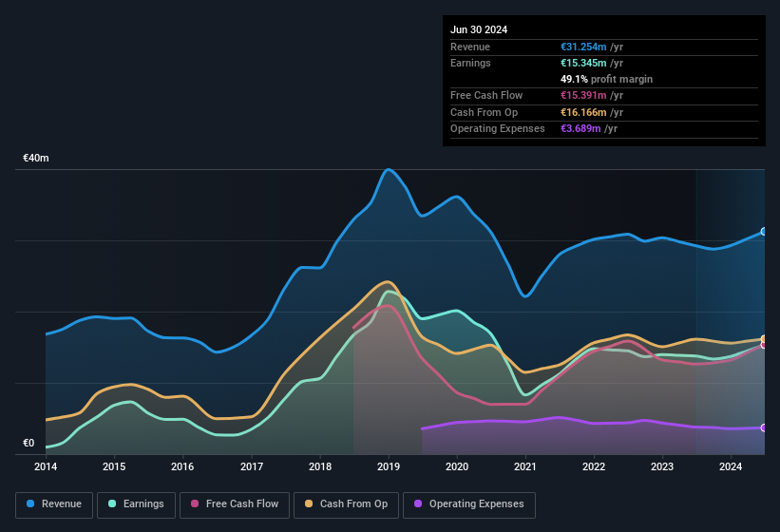Click the 2015 x-axis label
Screen dimensions: 780x532
[x=114, y=466]
